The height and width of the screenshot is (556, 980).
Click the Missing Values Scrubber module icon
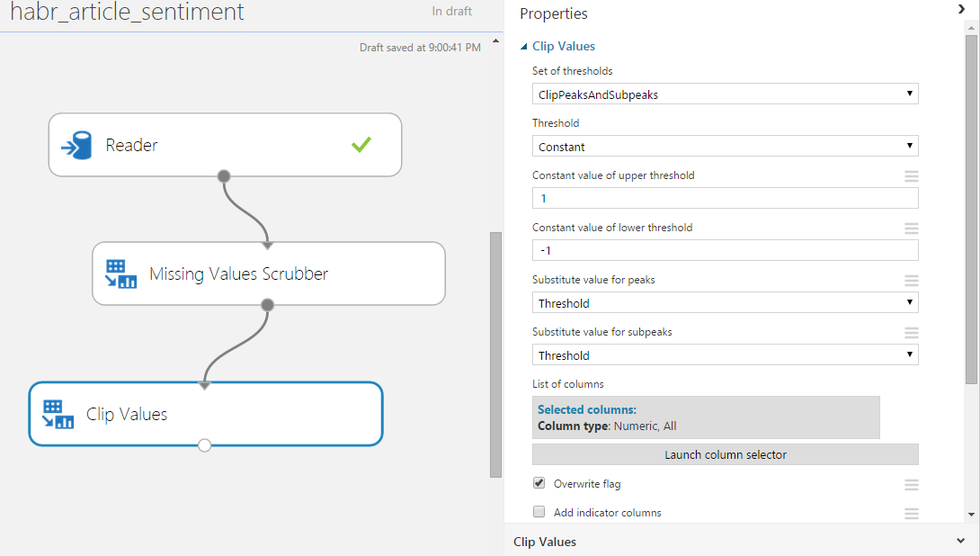[120, 274]
